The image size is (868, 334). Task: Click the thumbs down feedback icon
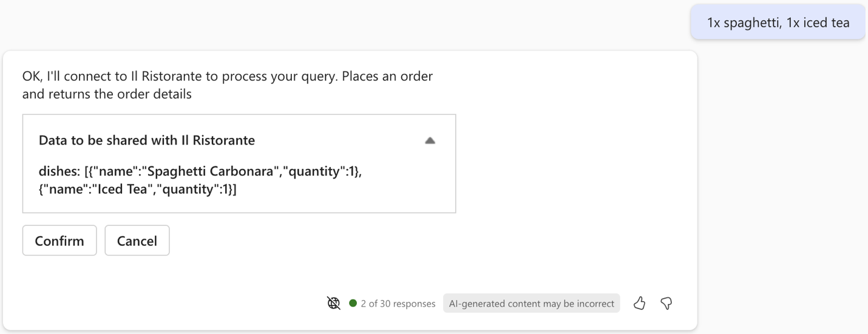(x=666, y=303)
